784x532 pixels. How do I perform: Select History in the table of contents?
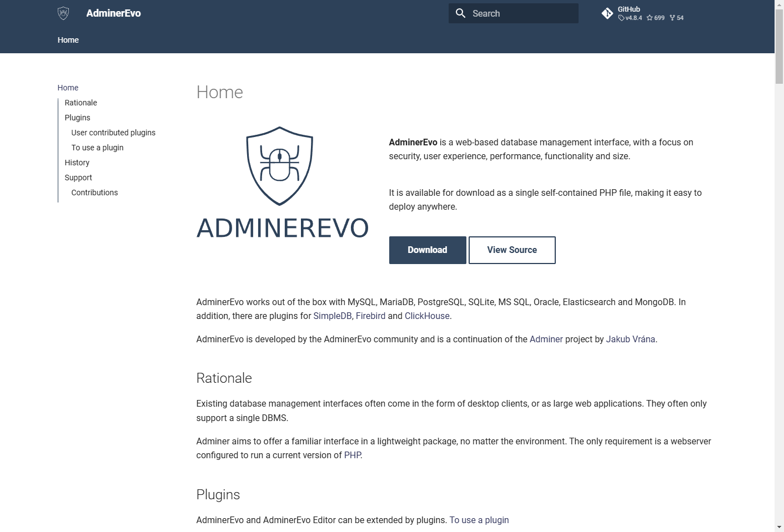(77, 163)
